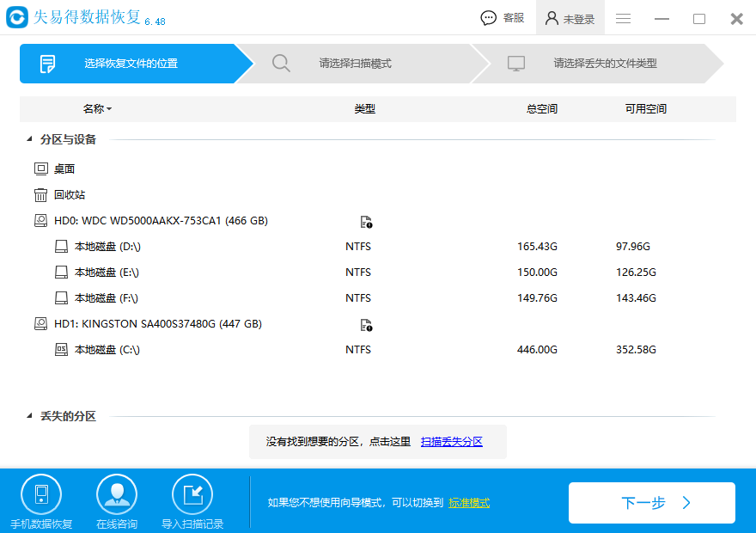Click the drive icon for D:\
The image size is (756, 533).
(61, 247)
